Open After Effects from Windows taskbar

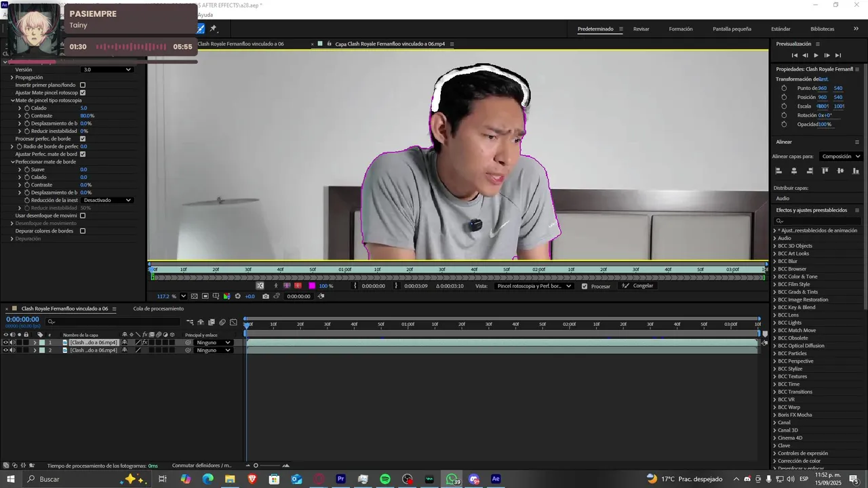tap(496, 479)
